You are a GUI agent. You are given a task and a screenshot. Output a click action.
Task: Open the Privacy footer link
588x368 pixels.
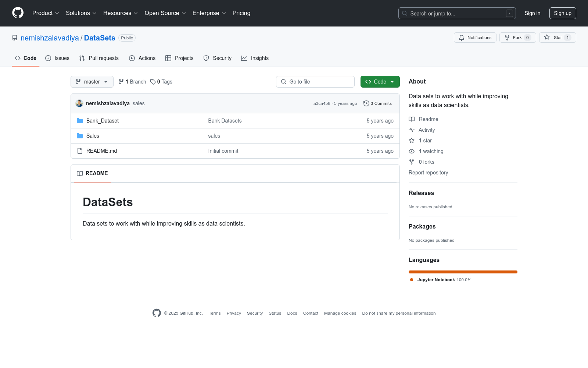click(234, 313)
